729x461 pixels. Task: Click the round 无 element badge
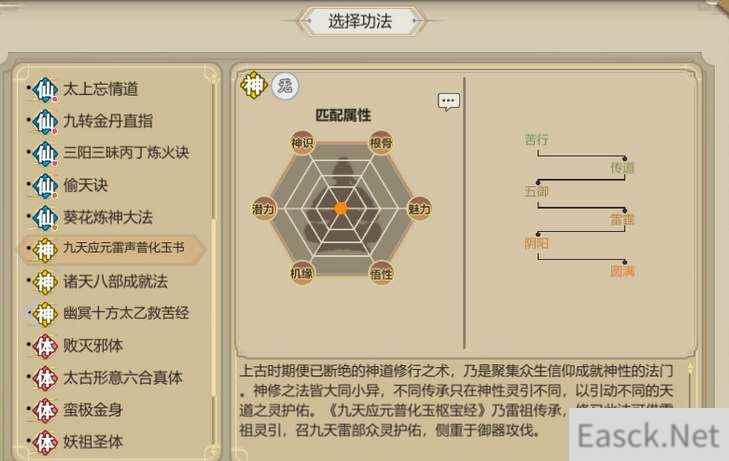pos(285,86)
